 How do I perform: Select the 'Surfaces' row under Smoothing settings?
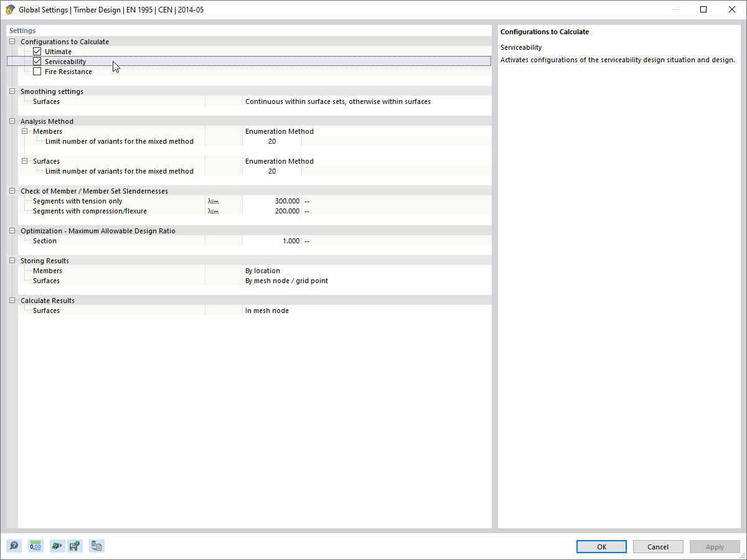coord(46,101)
